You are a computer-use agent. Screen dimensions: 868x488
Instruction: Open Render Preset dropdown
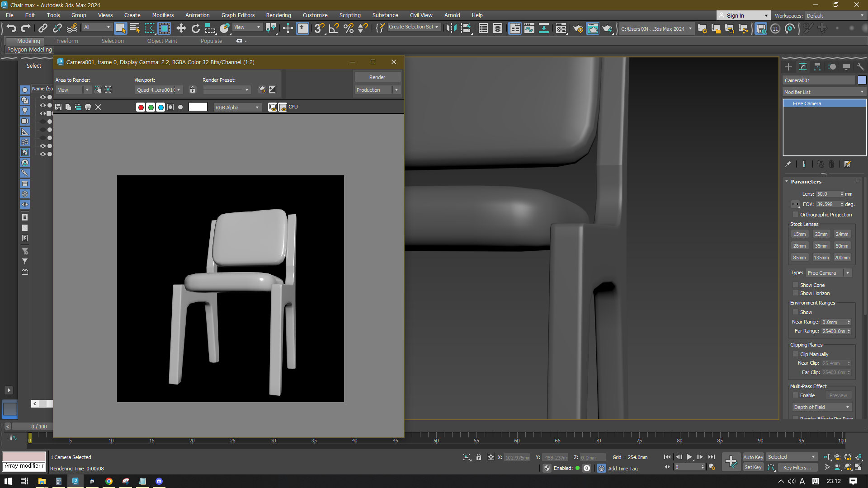(x=226, y=90)
